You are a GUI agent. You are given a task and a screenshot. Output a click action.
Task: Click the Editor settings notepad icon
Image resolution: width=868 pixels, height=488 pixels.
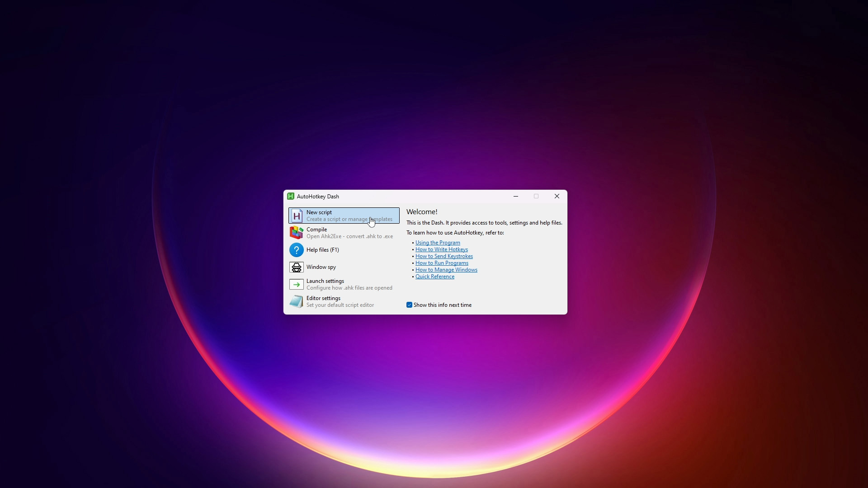point(297,301)
